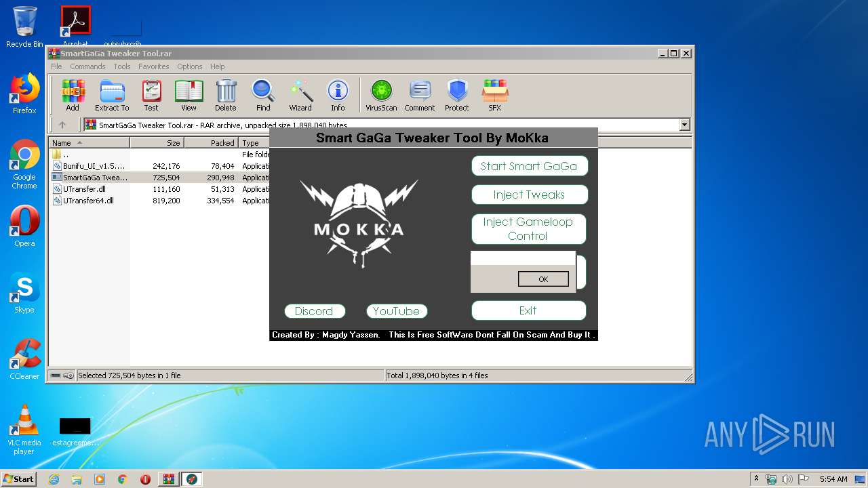The width and height of the screenshot is (868, 488).
Task: Click the volume icon in system tray
Action: click(x=787, y=479)
